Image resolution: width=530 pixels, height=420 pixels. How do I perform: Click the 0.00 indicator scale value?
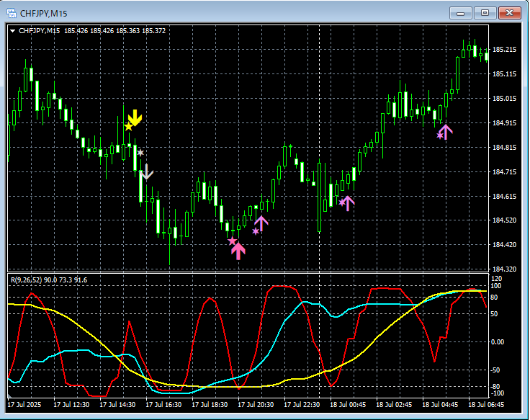coord(498,342)
